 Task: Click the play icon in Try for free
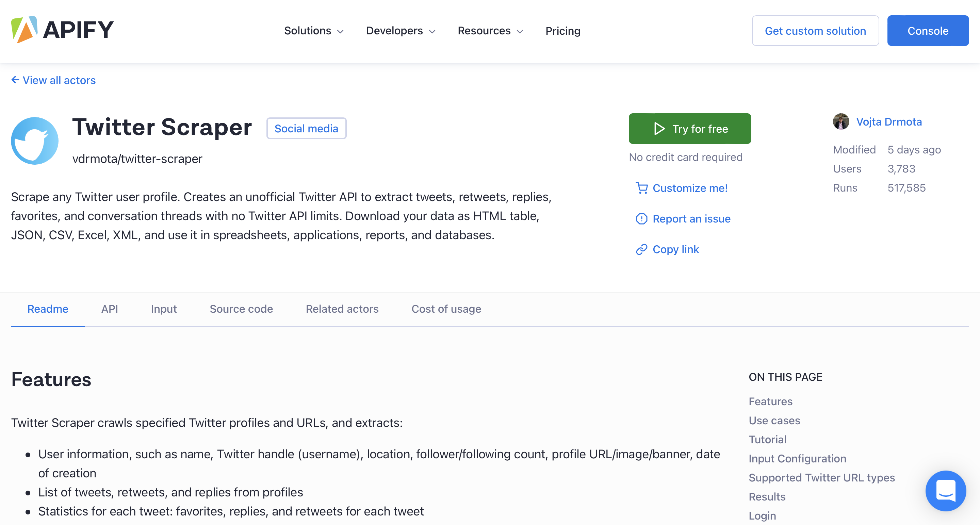659,129
